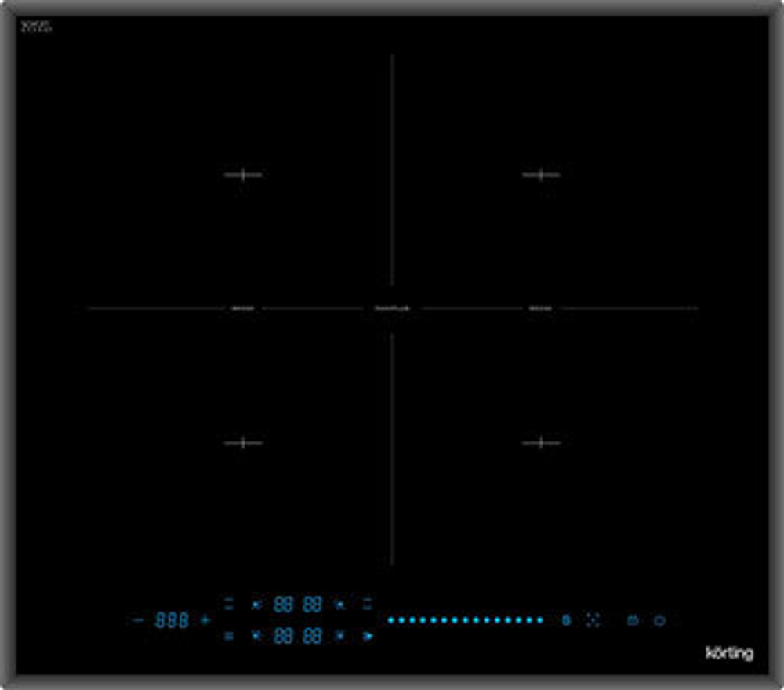Activate the B boost icon after the slider
Image resolution: width=784 pixels, height=690 pixels.
(566, 620)
